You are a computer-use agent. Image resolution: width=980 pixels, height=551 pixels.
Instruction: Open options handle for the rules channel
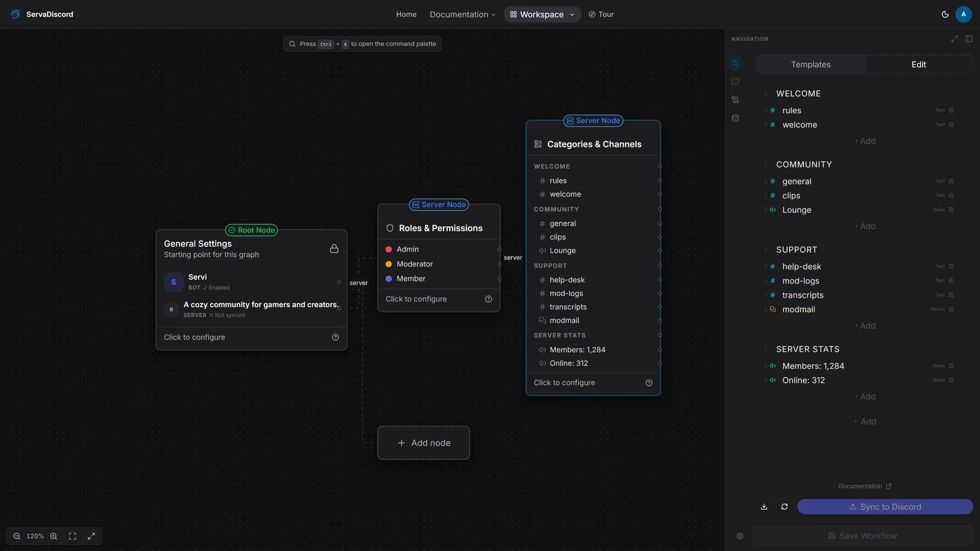click(x=951, y=110)
